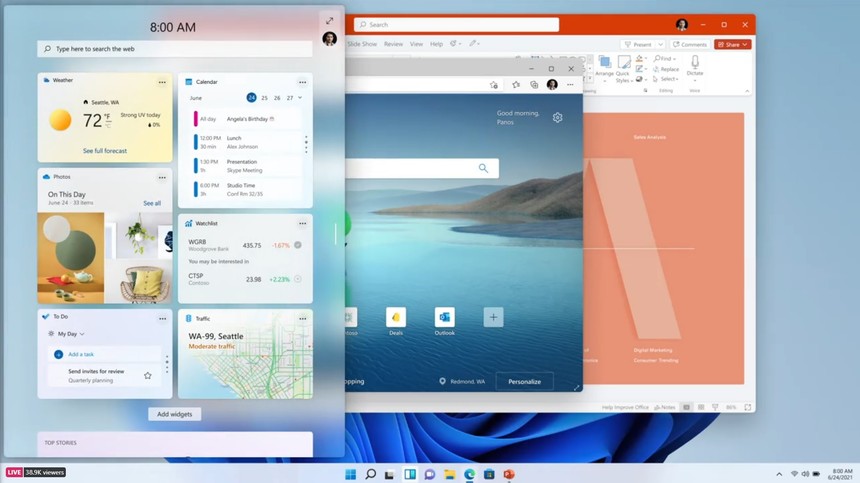The image size is (860, 483).
Task: Open the Slide Show tab in PowerPoint
Action: [362, 44]
